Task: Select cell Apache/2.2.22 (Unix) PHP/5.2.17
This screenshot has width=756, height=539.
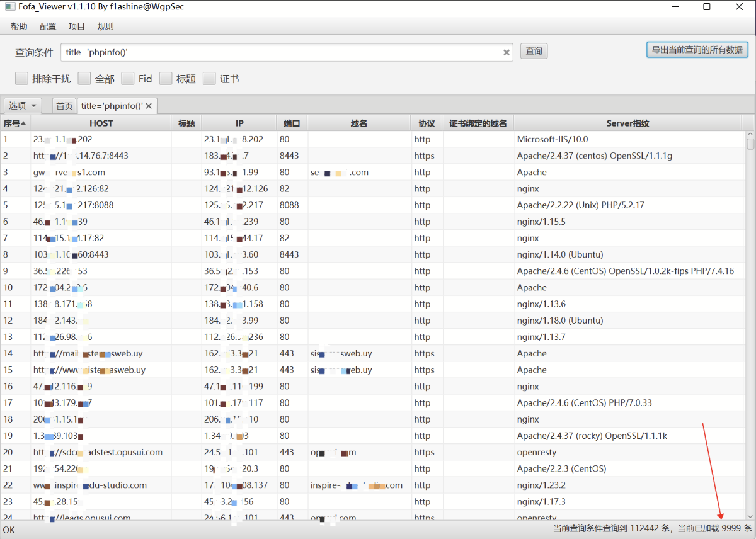Action: click(628, 205)
